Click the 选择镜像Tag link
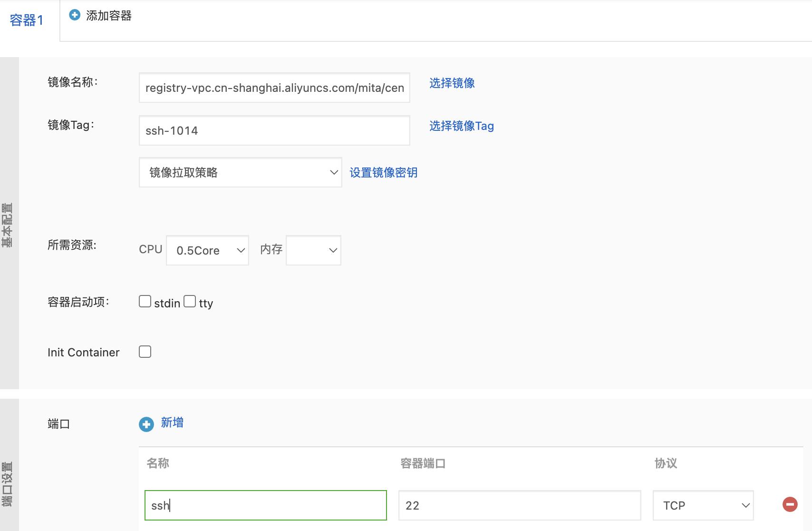Image resolution: width=812 pixels, height=531 pixels. (x=462, y=126)
